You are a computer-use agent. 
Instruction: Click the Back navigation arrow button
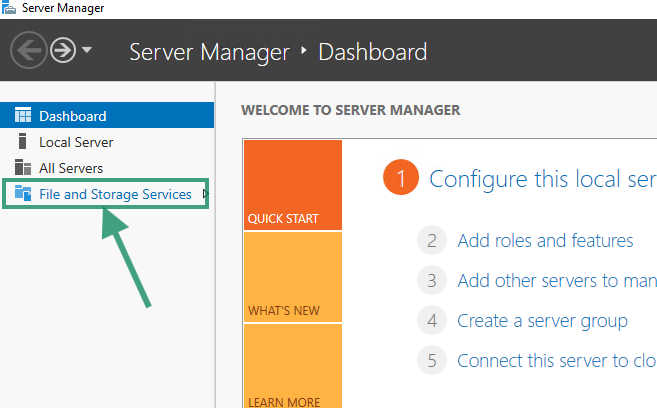pyautogui.click(x=28, y=50)
